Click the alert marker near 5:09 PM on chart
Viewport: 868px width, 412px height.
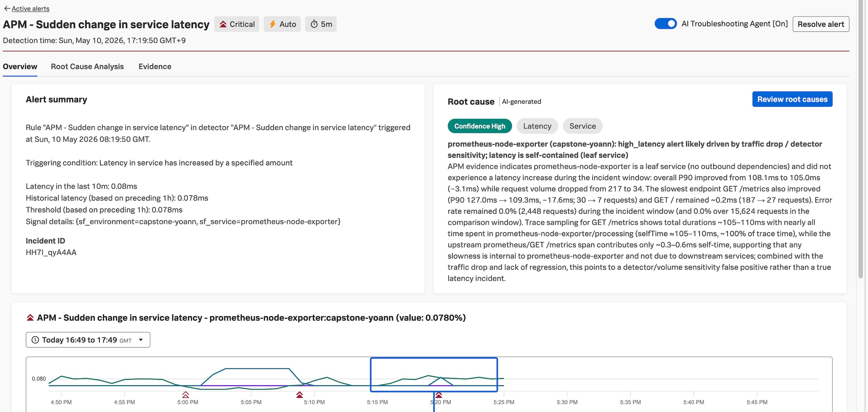(300, 395)
